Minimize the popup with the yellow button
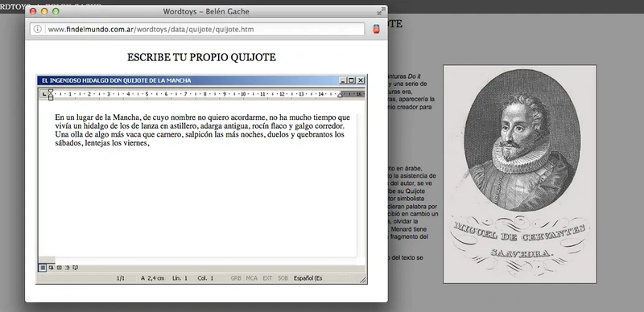Image resolution: width=644 pixels, height=312 pixels. tap(44, 11)
